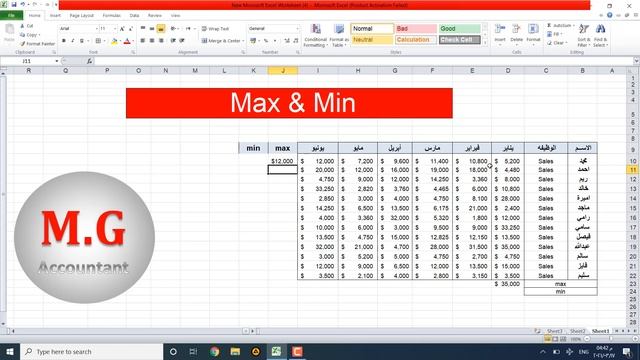
Task: Click the Insert Cells icon
Action: pos(500,29)
